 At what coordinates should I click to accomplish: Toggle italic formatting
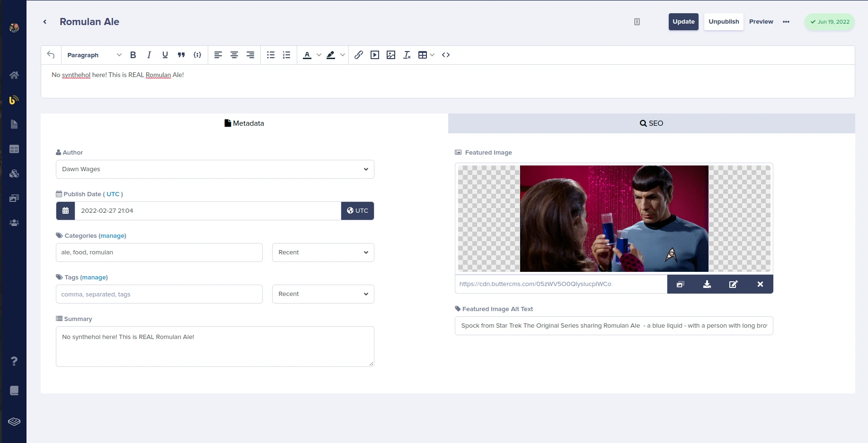point(149,55)
